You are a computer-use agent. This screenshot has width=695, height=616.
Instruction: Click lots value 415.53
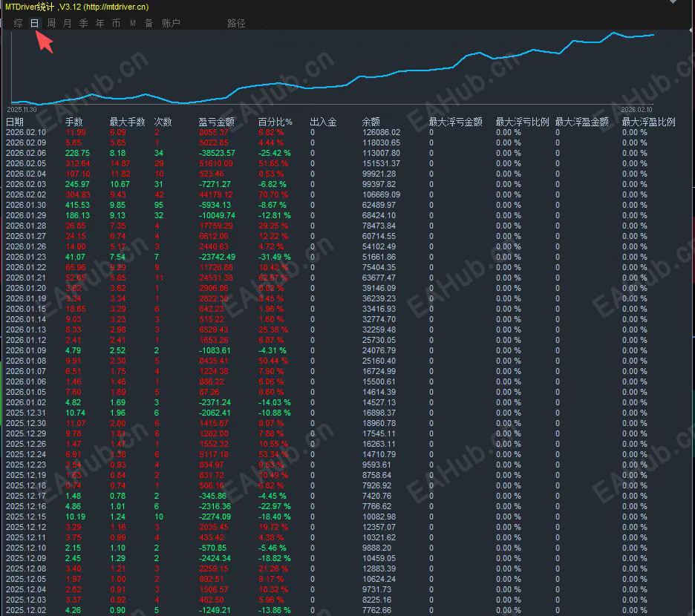(x=77, y=205)
